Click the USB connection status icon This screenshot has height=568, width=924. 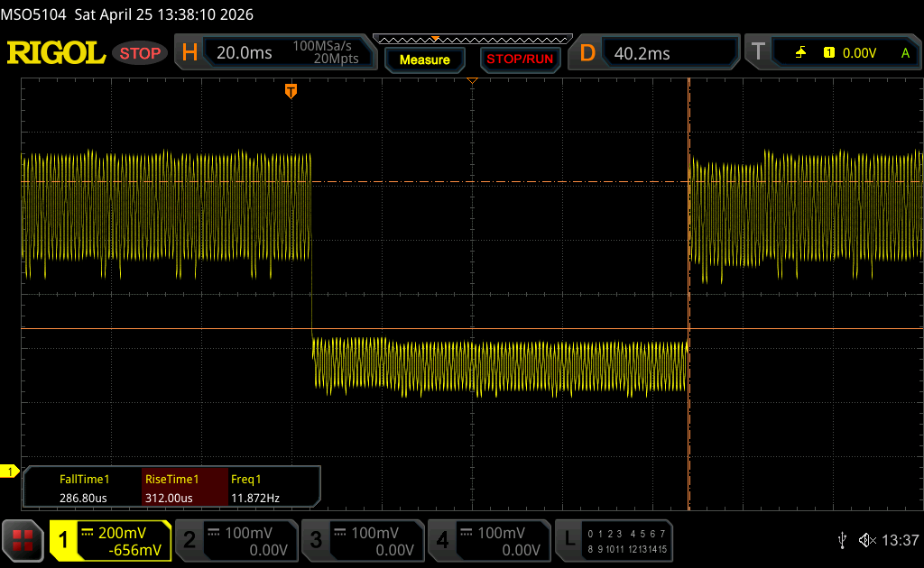842,540
